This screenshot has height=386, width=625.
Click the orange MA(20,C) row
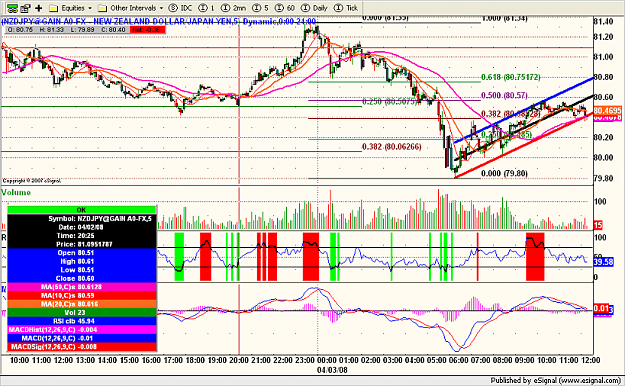click(x=82, y=304)
